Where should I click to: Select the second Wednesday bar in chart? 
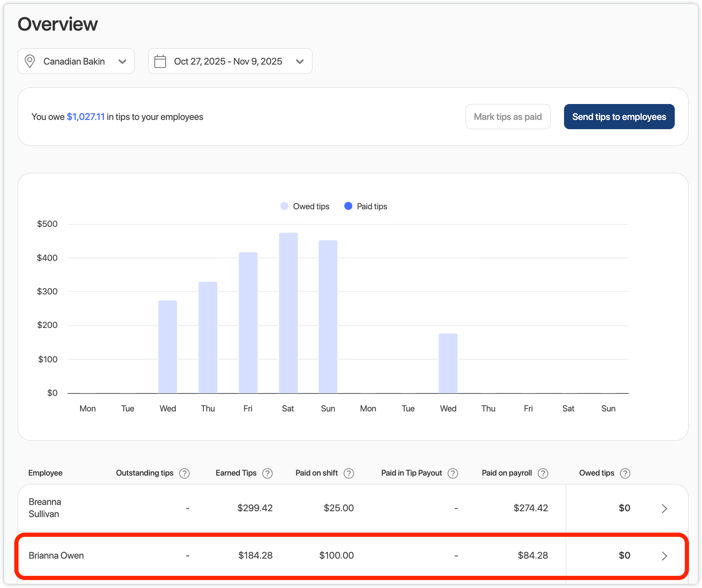(448, 363)
